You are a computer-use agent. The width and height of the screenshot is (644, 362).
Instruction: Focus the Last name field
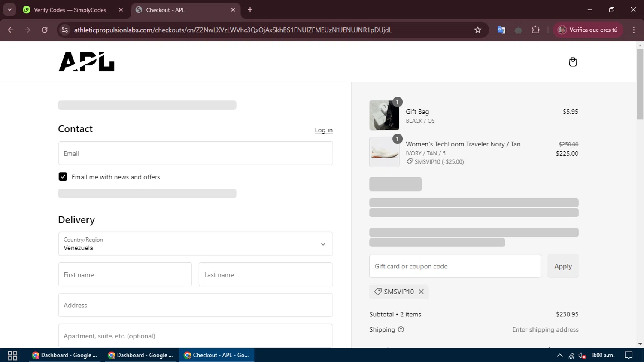[x=266, y=274]
